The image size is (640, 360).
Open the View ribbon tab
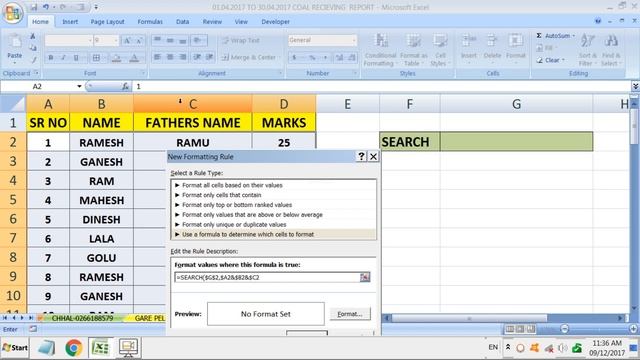(x=241, y=22)
